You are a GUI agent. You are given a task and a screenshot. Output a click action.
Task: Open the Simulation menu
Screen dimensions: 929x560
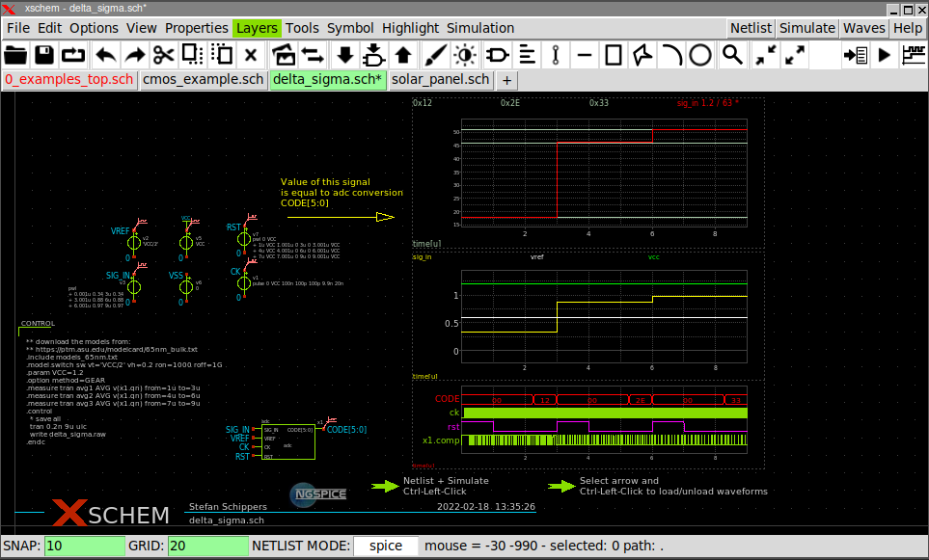[x=480, y=28]
